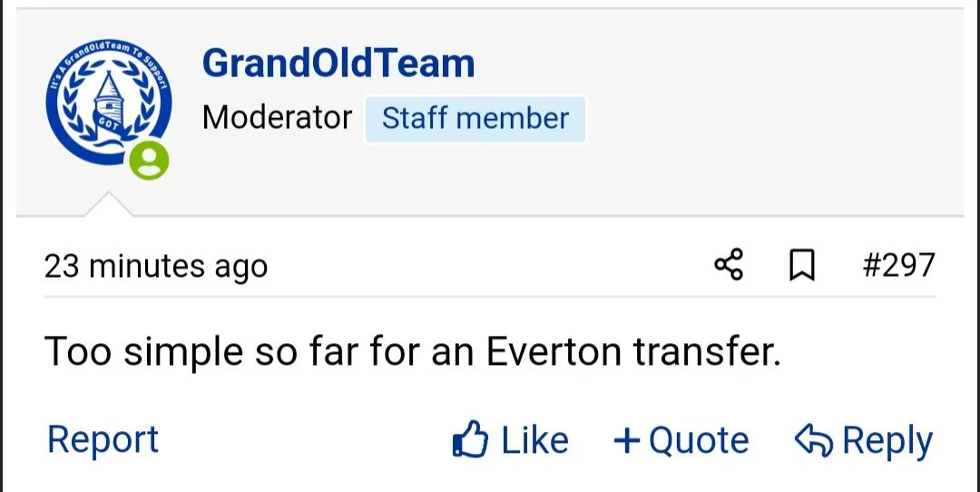Open the 23 minutes ago timestamp link

click(x=155, y=266)
